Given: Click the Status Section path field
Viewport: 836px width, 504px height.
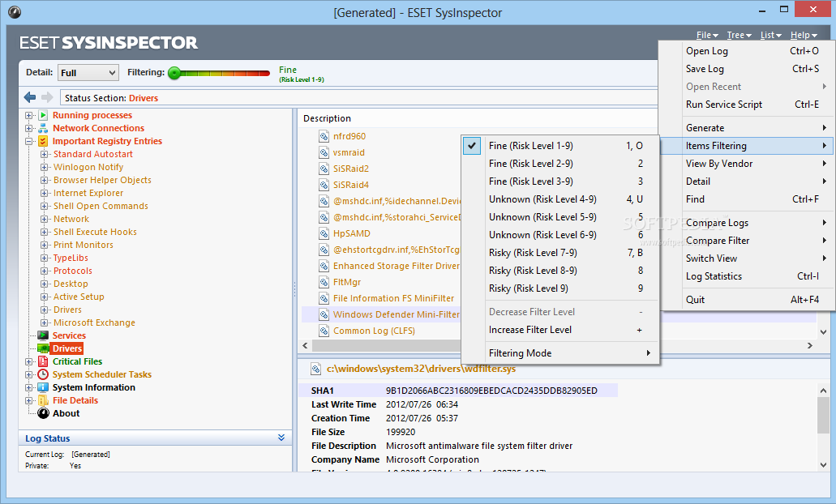Looking at the screenshot, I should click(x=360, y=98).
